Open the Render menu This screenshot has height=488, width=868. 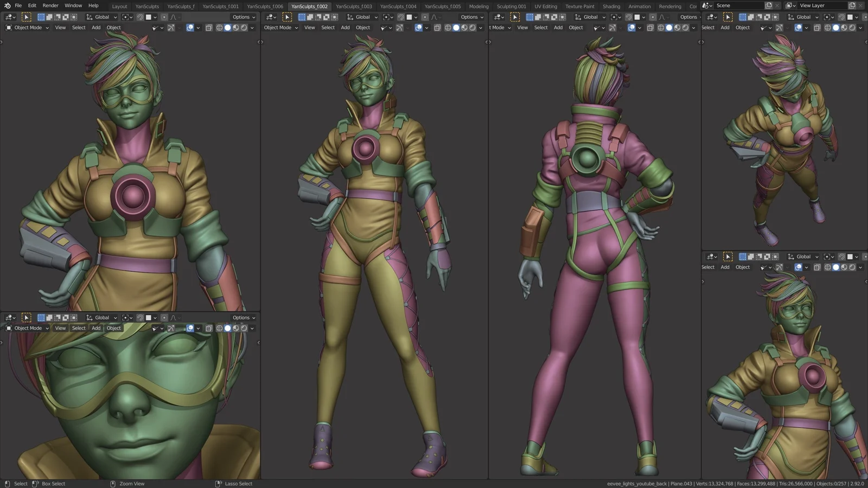50,6
